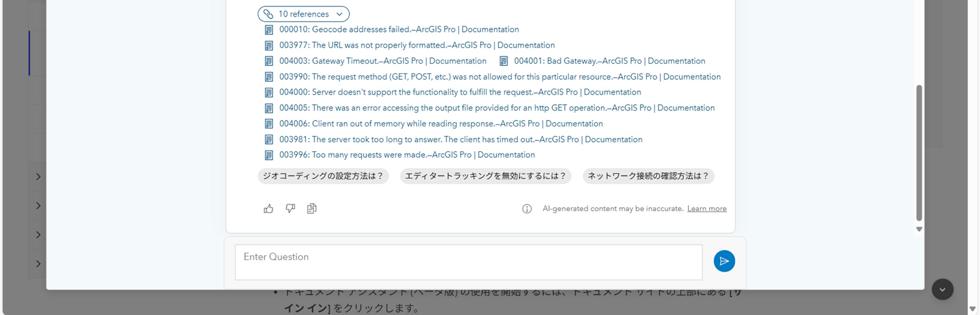Open 004005 error accessing output file reference
Screen dimensions: 980x315
coord(496,108)
